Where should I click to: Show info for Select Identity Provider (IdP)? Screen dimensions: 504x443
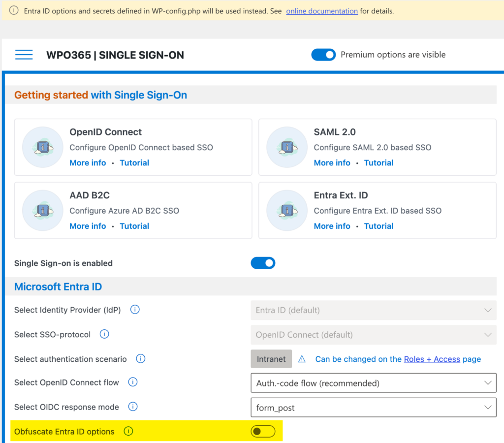[135, 310]
